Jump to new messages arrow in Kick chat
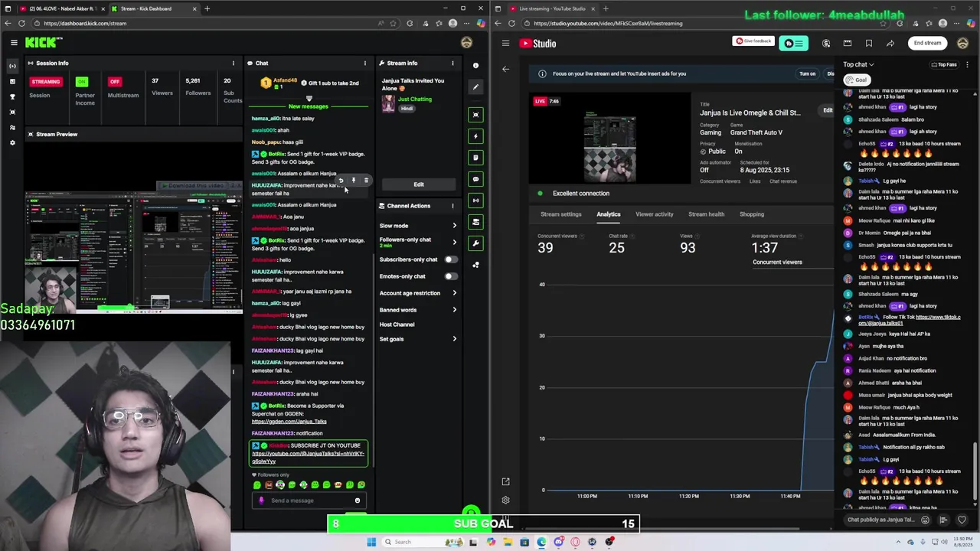 [x=309, y=99]
